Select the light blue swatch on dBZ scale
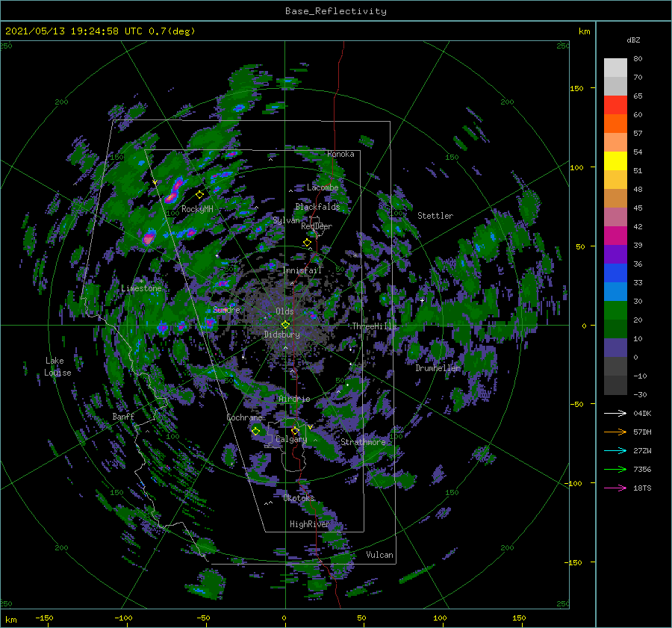 pyautogui.click(x=615, y=291)
